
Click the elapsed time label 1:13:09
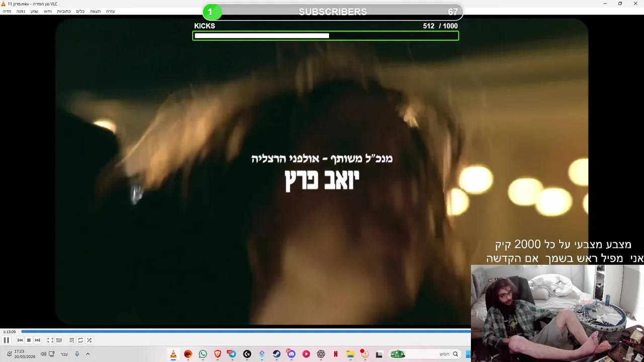coord(9,332)
